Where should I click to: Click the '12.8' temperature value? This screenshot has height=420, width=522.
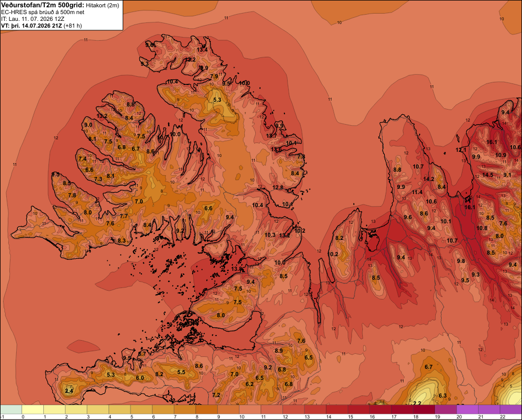278,188
